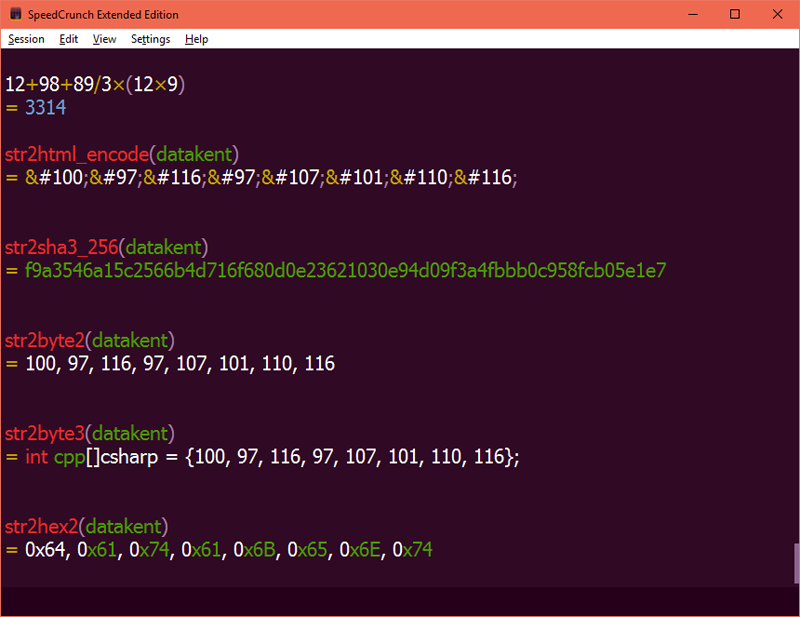The image size is (800, 617).
Task: Open the Session menu
Action: [x=26, y=39]
